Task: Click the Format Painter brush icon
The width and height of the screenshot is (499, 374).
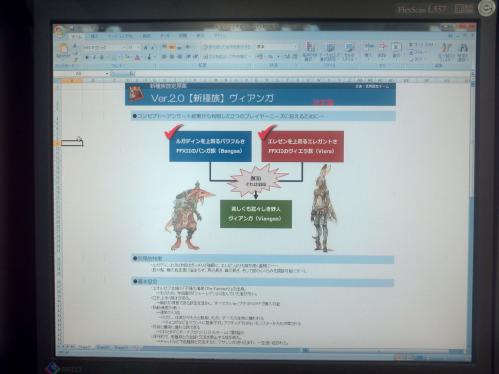Action: [76, 59]
